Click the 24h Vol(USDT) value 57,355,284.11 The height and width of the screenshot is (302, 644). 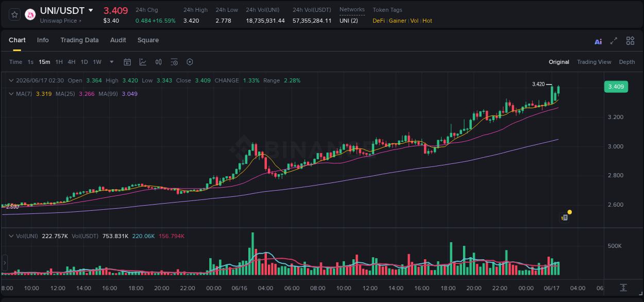point(312,21)
